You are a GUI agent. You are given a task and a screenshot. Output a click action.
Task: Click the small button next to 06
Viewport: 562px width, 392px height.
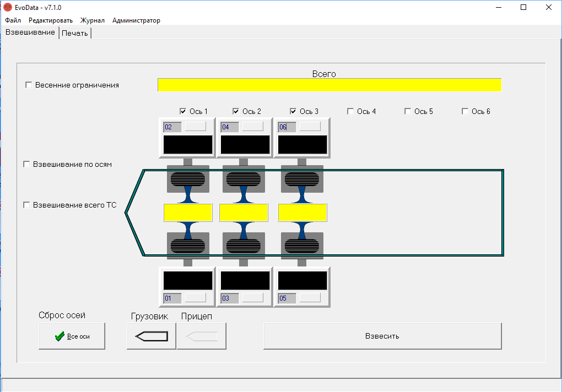pyautogui.click(x=310, y=127)
